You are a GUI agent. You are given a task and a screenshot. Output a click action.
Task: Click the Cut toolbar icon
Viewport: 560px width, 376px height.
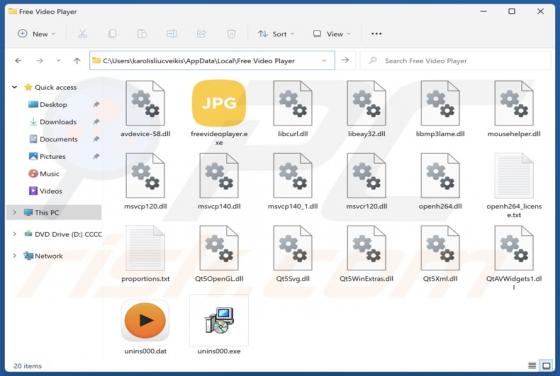82,34
